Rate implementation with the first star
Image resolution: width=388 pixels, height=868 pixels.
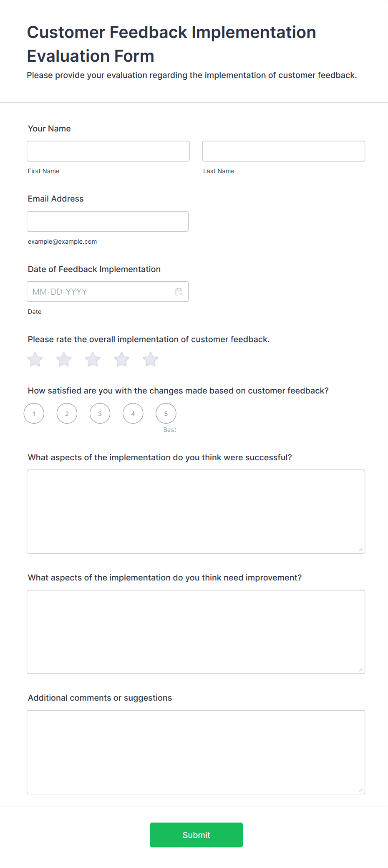coord(35,359)
